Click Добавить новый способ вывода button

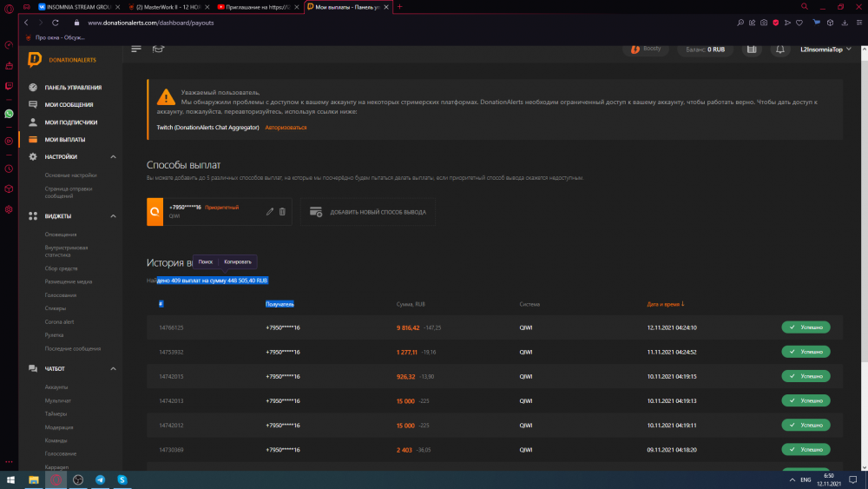click(369, 212)
